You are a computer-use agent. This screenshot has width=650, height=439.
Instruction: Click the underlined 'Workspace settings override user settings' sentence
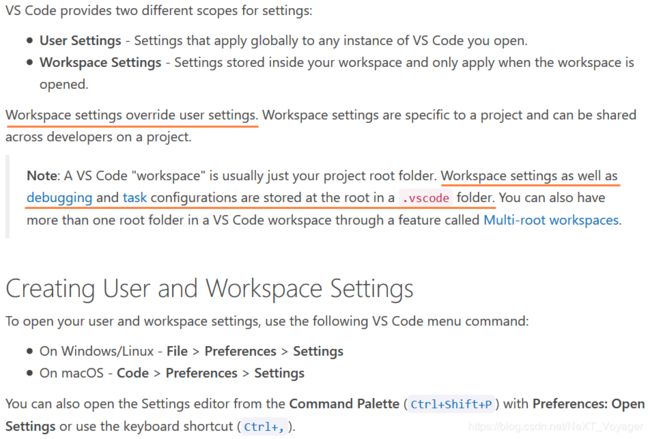132,115
